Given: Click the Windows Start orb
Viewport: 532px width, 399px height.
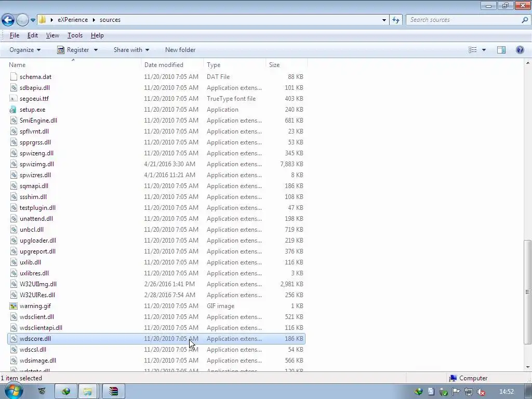Looking at the screenshot, I should (x=14, y=391).
